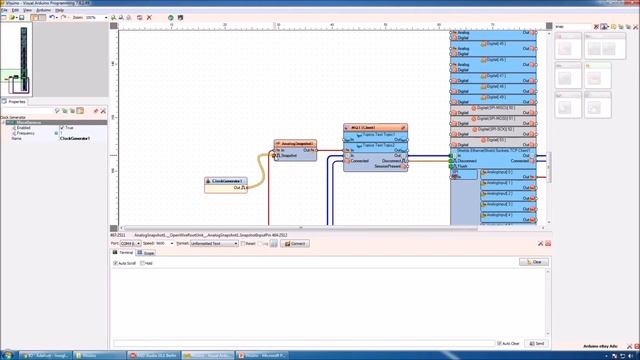Click the AnalogSnapshot1 component header
This screenshot has width=640, height=360.
295,144
